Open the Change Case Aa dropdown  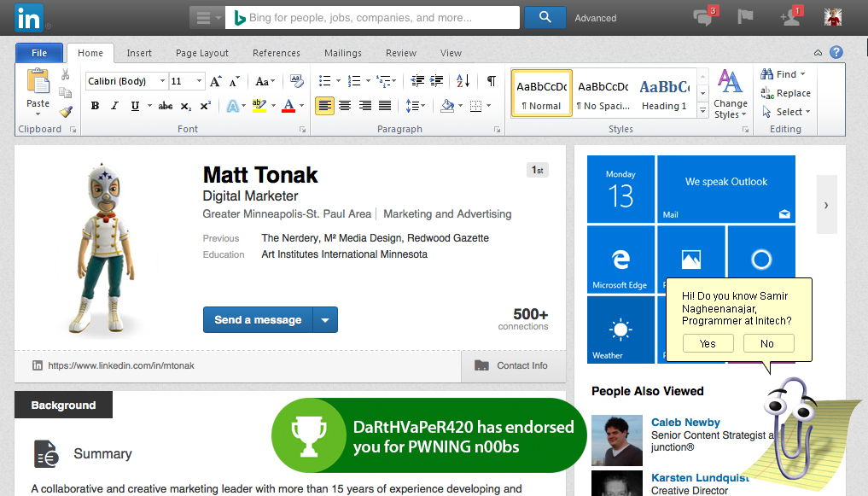pos(265,81)
